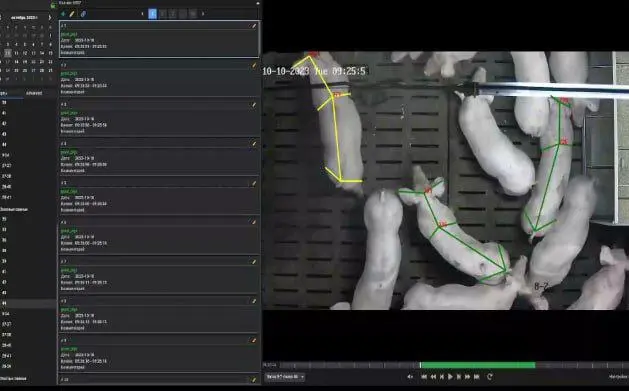Viewport: 629px width, 391px height.
Task: Edit record #4 using its pencil icon
Action: 254,144
